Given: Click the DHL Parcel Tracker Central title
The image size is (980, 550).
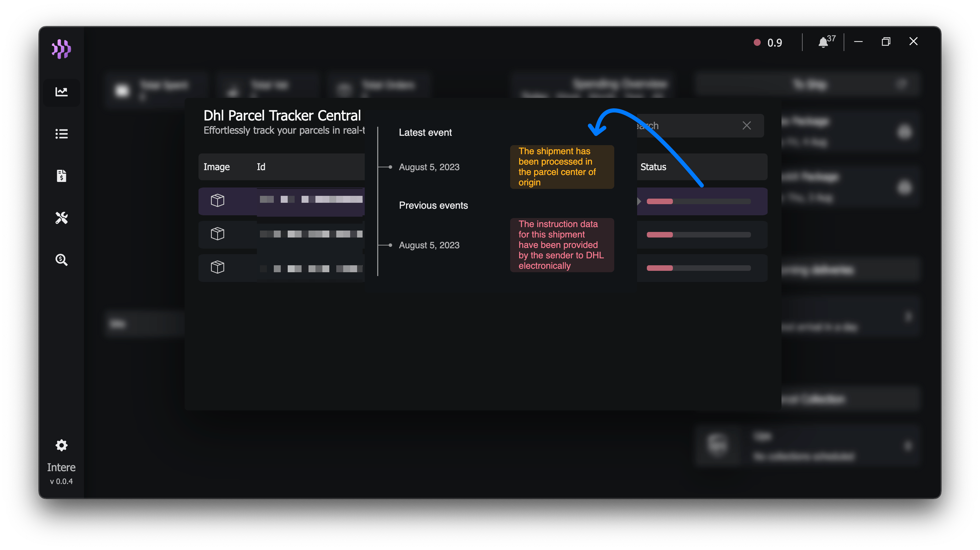Looking at the screenshot, I should [x=282, y=116].
